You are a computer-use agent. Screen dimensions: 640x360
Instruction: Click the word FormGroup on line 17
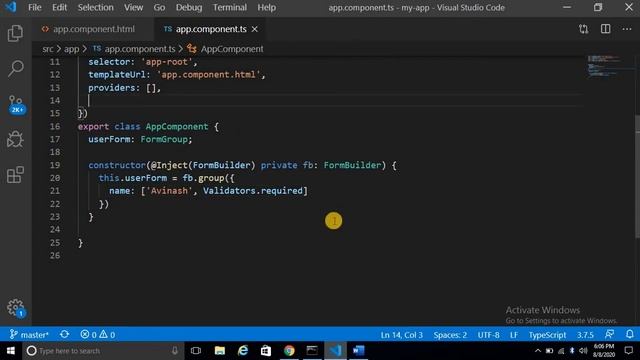click(164, 140)
